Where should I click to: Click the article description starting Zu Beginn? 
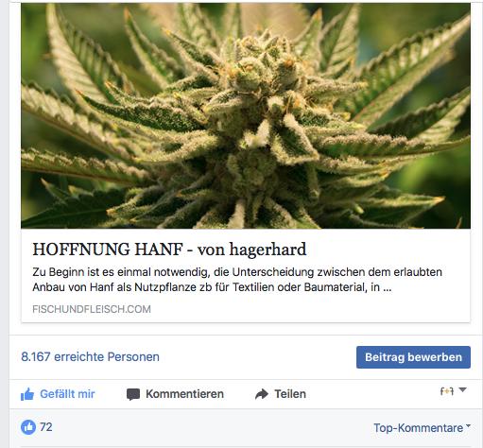(237, 280)
